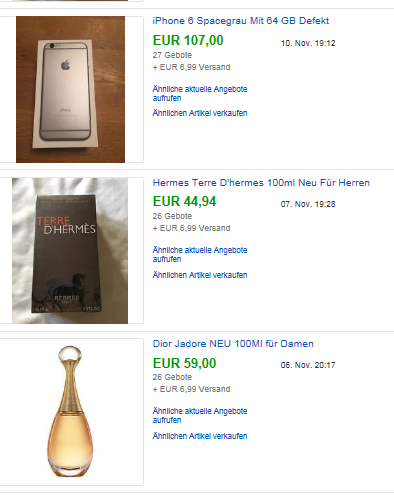Open the Hermes Terre D'hermes listing title
Viewport: 394px width, 495px height.
261,183
